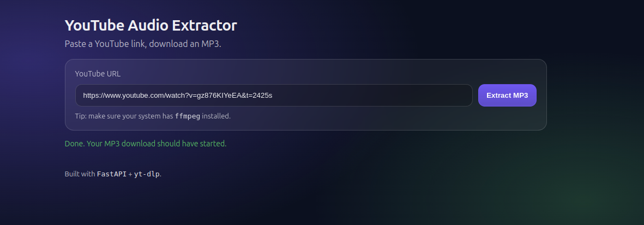The image size is (644, 225).
Task: Click 'make sure your system has' tip text
Action: tap(132, 116)
